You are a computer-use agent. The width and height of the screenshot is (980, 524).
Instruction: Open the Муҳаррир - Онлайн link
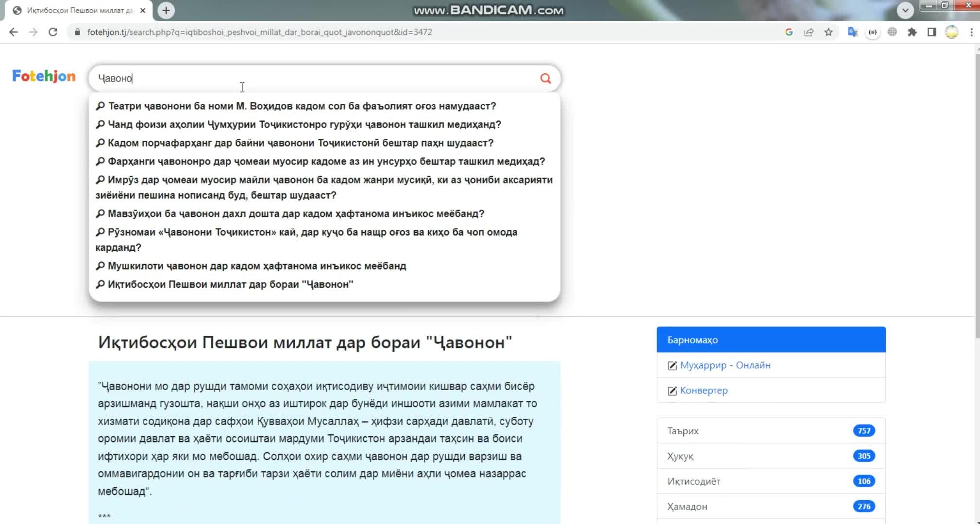(x=725, y=365)
